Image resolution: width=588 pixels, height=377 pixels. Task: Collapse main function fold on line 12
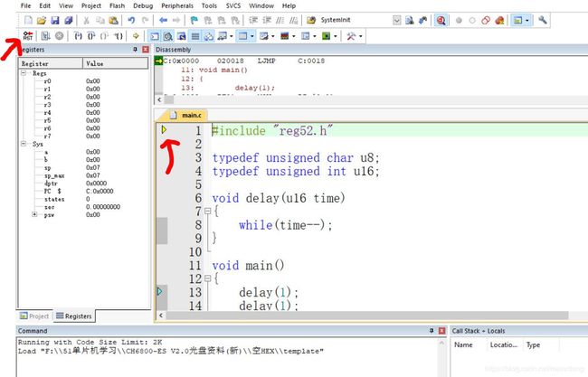click(208, 278)
